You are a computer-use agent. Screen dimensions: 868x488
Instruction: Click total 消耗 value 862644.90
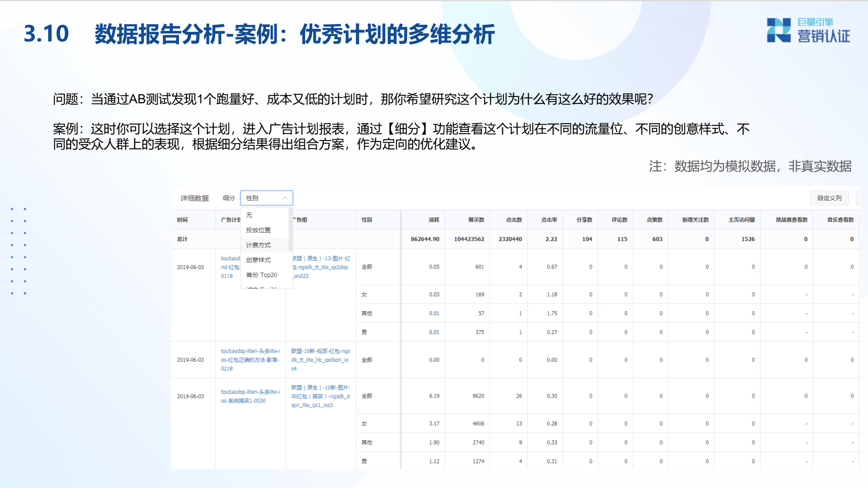pos(425,239)
